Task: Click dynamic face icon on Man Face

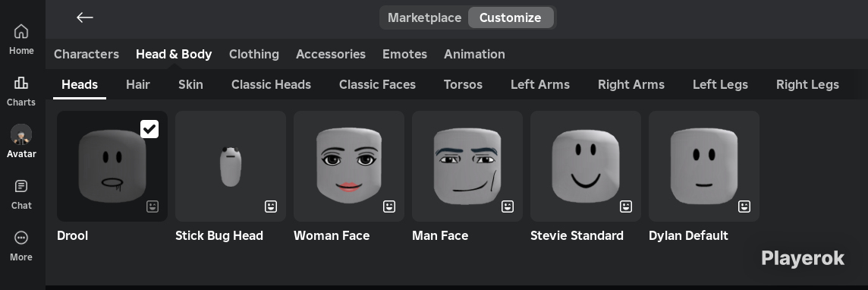Action: 508,206
